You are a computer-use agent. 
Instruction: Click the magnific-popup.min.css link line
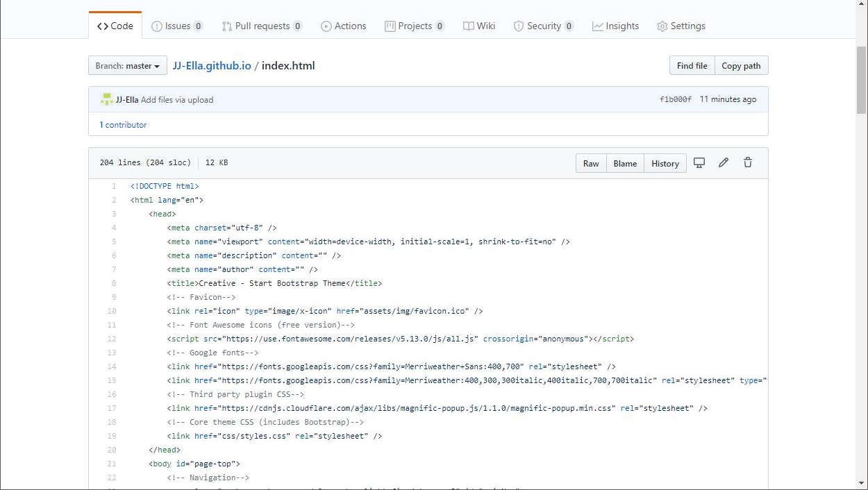point(437,408)
